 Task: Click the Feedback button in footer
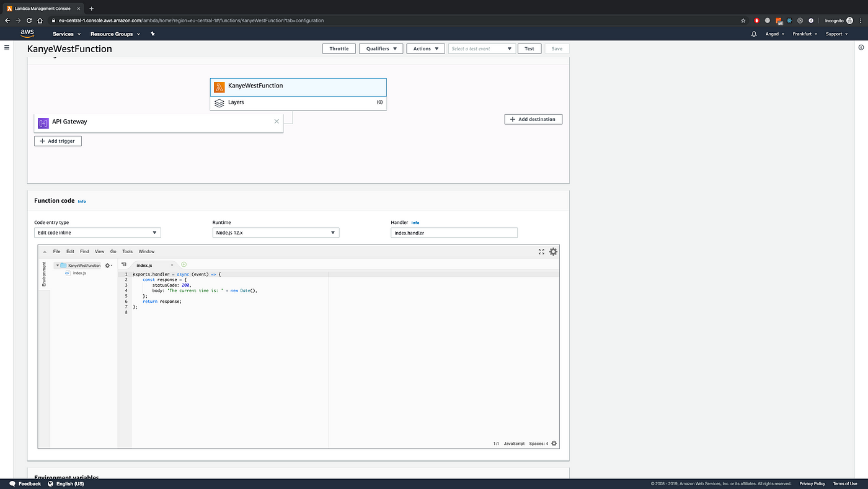point(25,484)
